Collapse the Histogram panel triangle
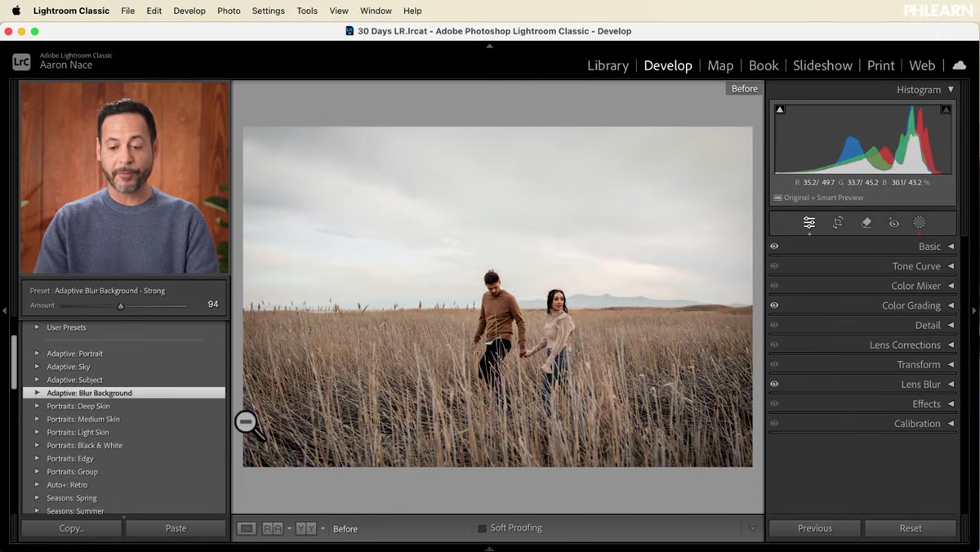The image size is (980, 552). (951, 90)
